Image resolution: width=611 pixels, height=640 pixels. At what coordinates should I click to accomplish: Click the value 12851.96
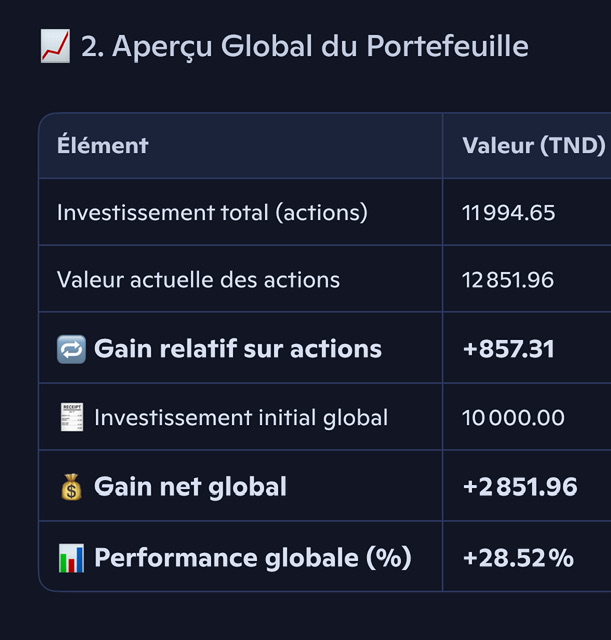pos(508,280)
